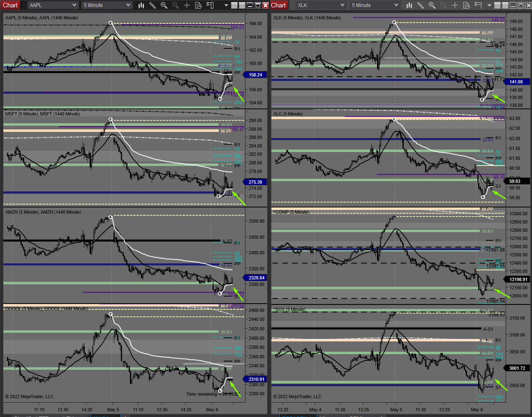Open Data Series bars icon in XLK chart

coord(408,5)
